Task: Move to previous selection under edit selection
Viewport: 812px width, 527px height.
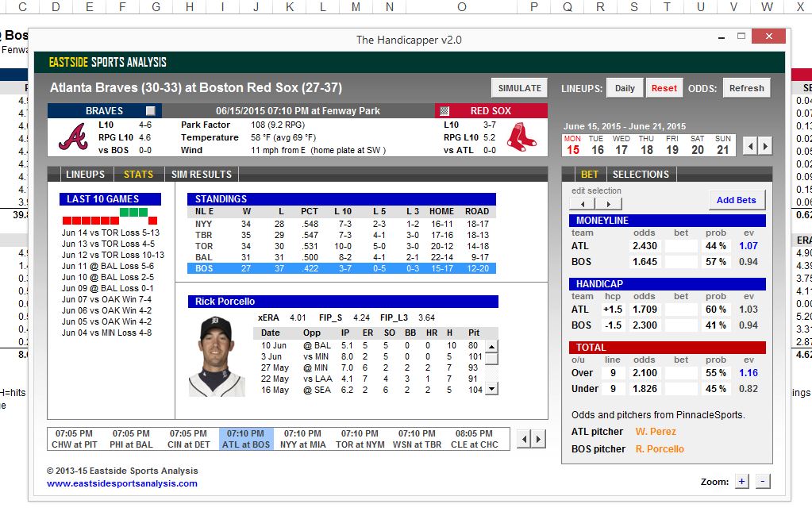Action: [583, 204]
